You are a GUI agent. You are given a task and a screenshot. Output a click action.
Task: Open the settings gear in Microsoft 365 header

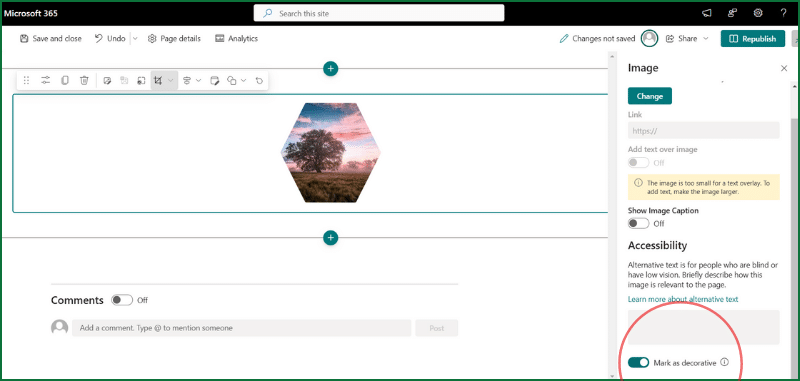758,13
